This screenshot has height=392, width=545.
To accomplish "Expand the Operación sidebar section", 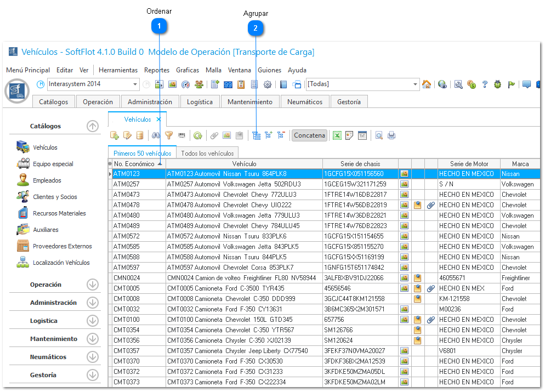I will pos(92,285).
